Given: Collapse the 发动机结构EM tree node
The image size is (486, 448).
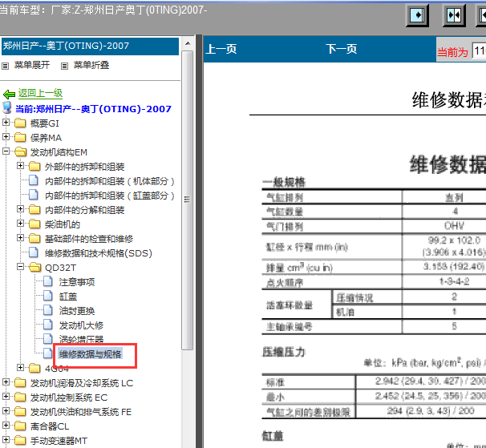Looking at the screenshot, I should (6, 151).
